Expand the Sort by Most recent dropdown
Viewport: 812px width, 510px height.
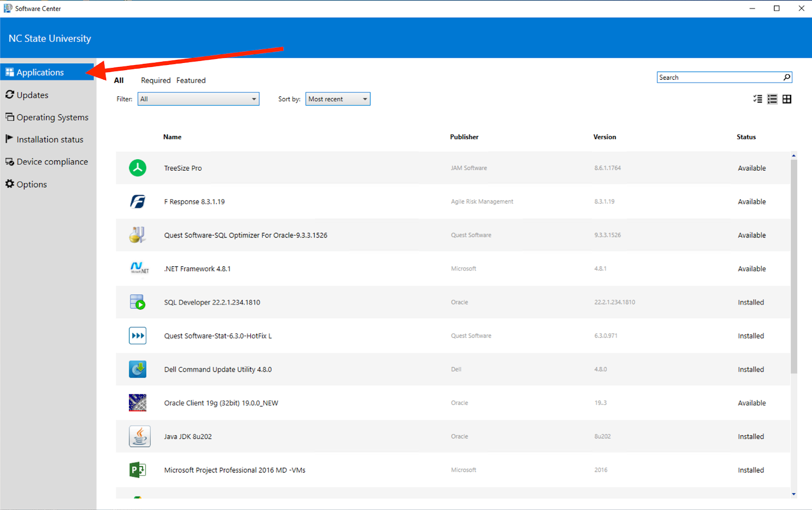click(x=337, y=99)
